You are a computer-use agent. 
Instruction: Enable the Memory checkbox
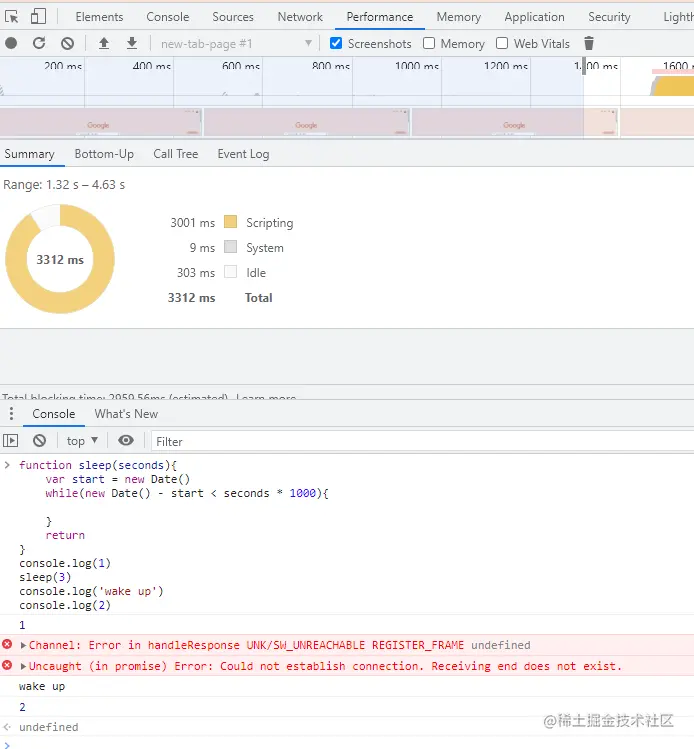click(x=429, y=43)
